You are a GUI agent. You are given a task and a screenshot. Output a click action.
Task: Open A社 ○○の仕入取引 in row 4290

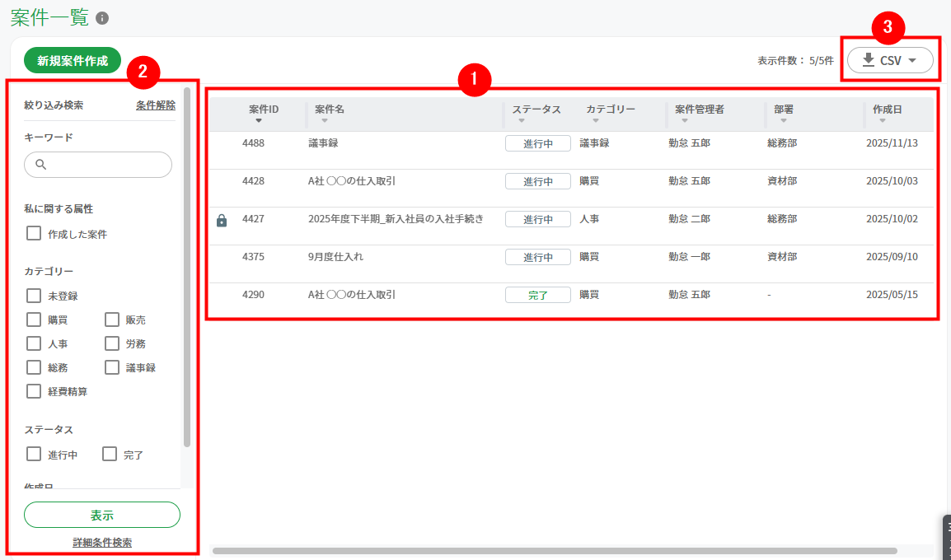(352, 295)
